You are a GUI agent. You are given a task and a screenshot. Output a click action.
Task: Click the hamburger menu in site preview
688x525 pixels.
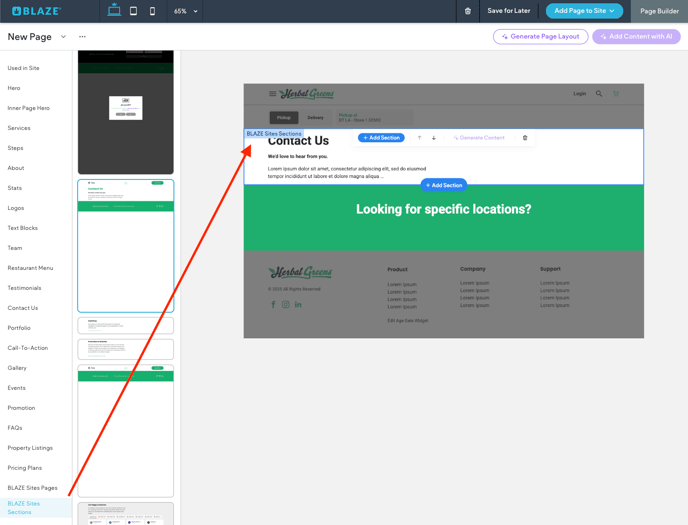pyautogui.click(x=272, y=94)
